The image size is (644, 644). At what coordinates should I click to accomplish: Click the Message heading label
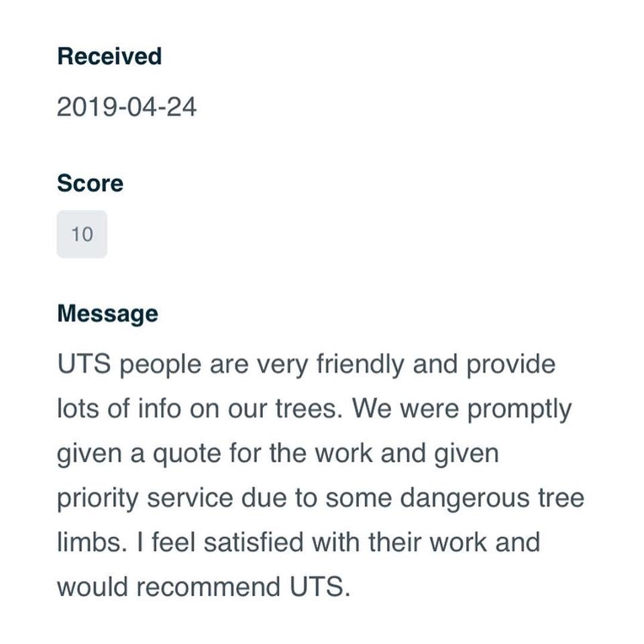(107, 314)
